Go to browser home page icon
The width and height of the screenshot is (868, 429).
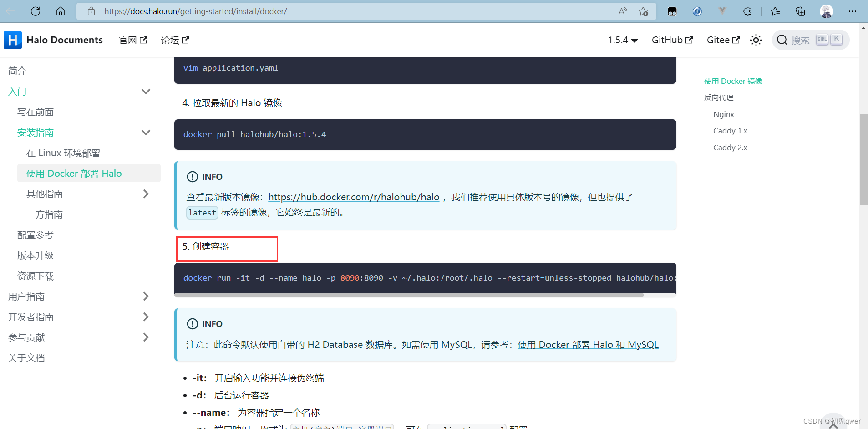click(x=61, y=11)
